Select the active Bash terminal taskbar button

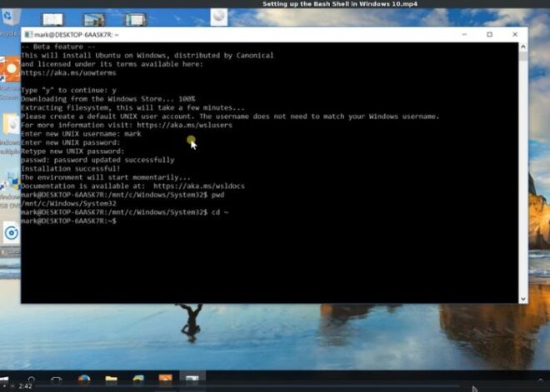pos(192,379)
